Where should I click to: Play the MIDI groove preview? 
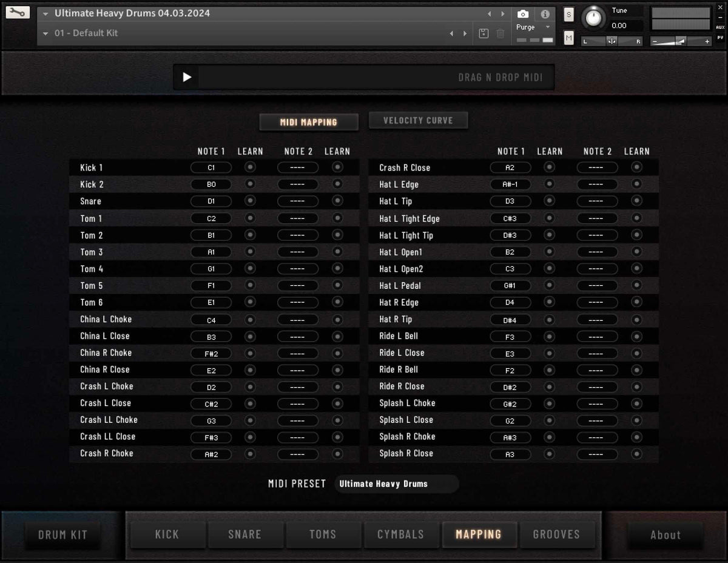tap(187, 77)
